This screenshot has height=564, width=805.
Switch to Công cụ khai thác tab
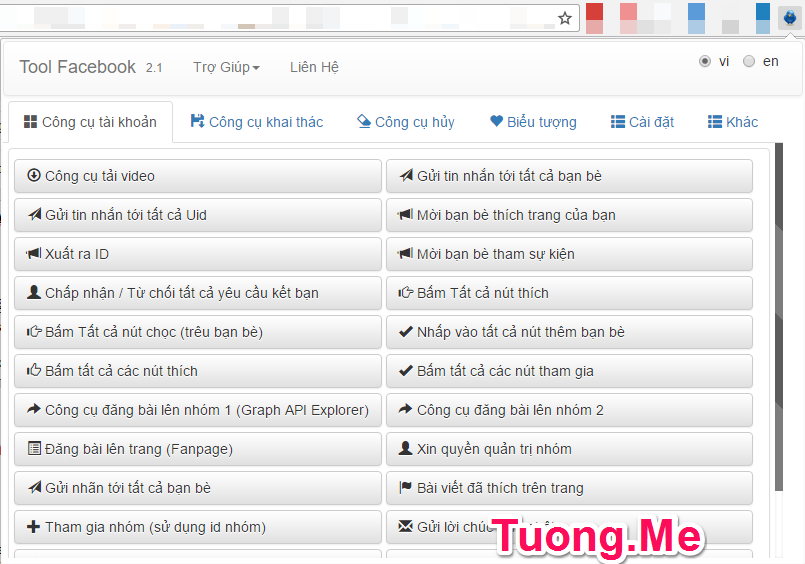[x=257, y=122]
